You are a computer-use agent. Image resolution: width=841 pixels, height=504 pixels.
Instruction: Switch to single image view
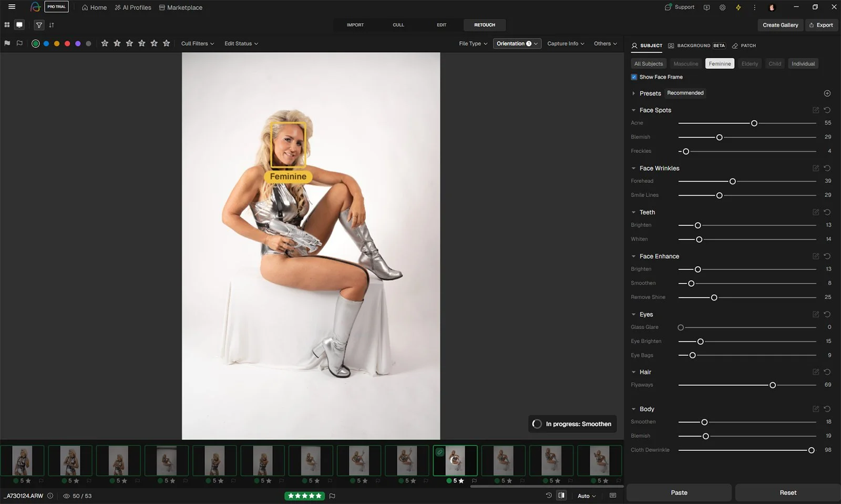point(19,25)
